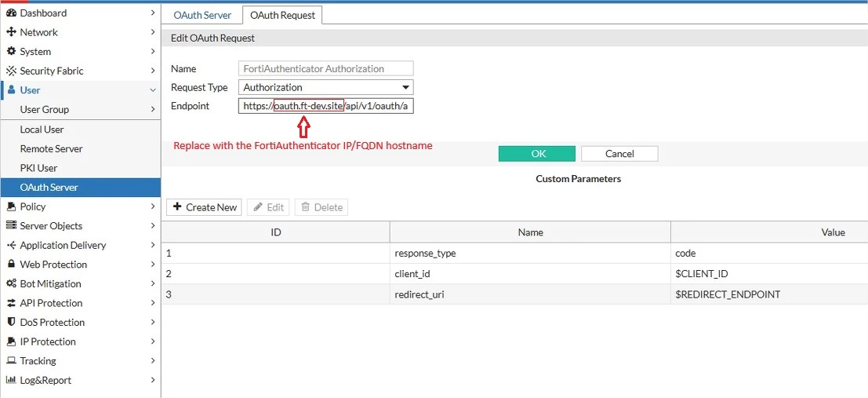Click the plus icon on Create New
The image size is (868, 398).
[x=177, y=206]
